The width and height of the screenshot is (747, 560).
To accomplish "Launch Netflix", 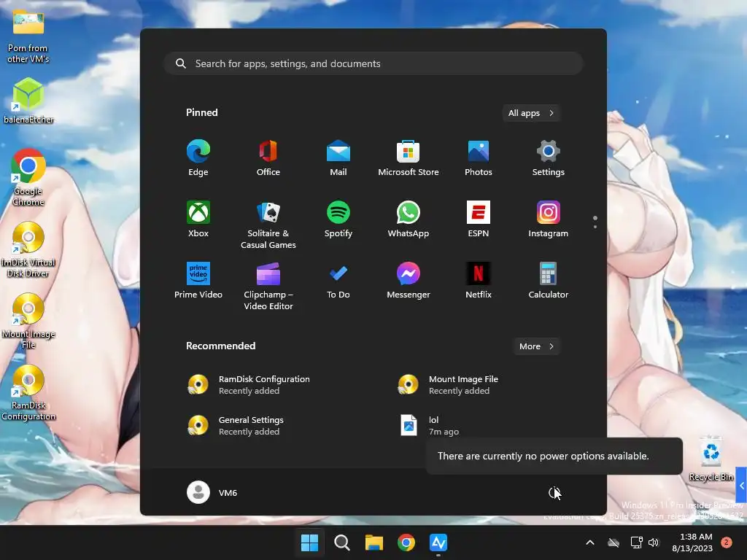I will coord(479,281).
